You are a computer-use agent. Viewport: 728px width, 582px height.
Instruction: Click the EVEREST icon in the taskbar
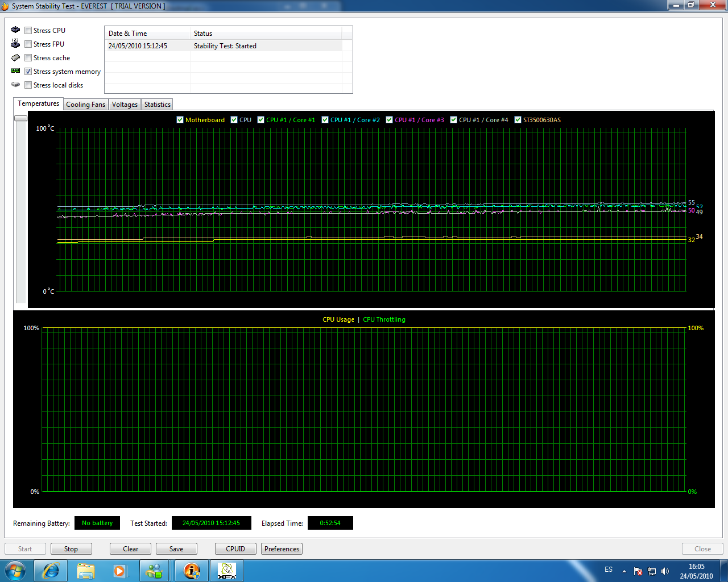192,571
